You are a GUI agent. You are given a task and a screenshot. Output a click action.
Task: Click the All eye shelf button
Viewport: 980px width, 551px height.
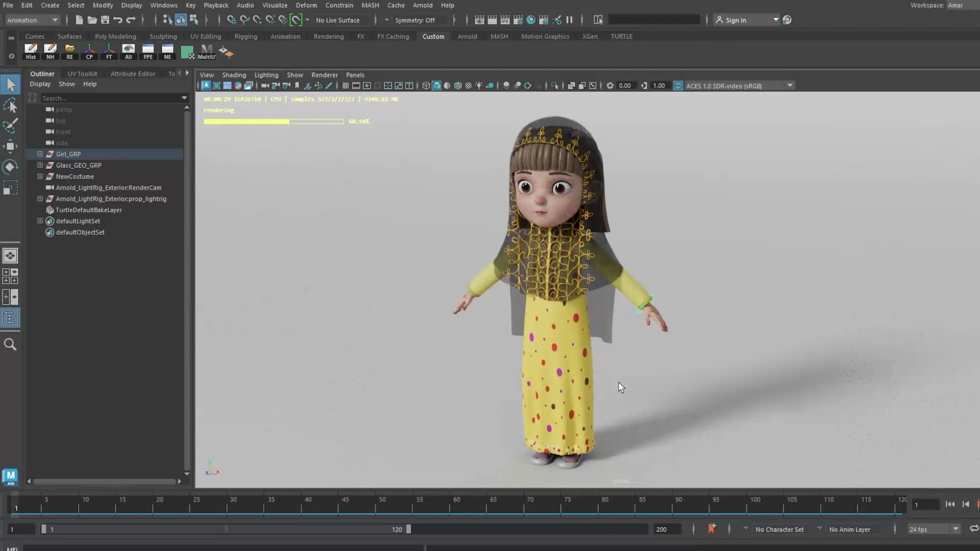point(129,52)
